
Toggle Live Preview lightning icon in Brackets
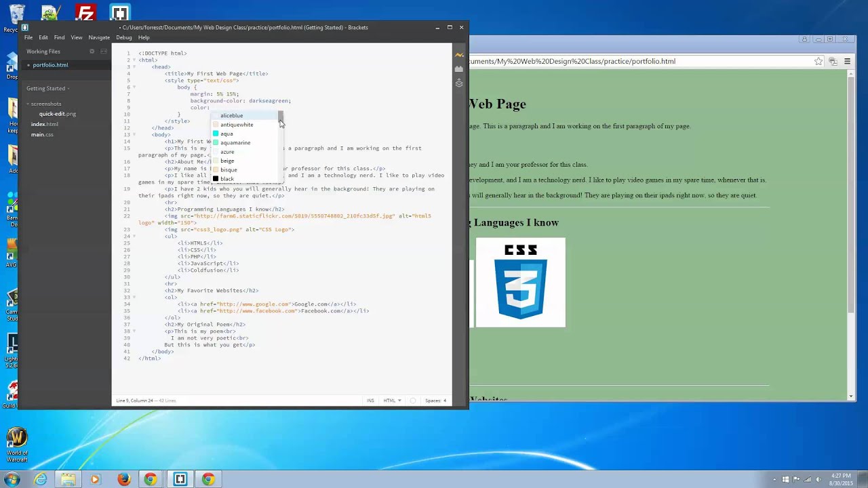[459, 55]
